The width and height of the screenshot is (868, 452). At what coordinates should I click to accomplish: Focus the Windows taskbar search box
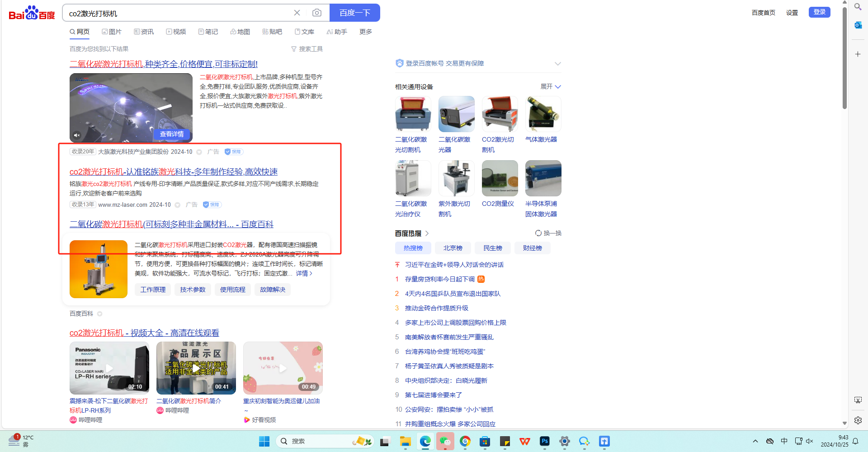point(325,441)
